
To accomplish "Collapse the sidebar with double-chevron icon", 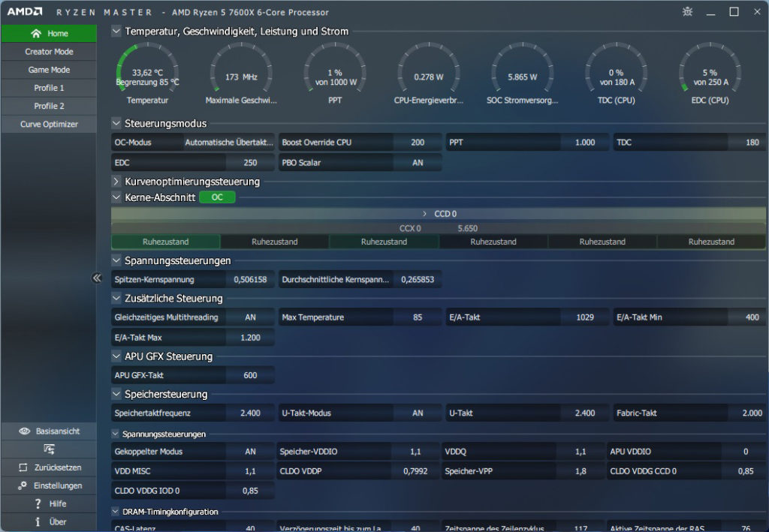I will pos(97,278).
